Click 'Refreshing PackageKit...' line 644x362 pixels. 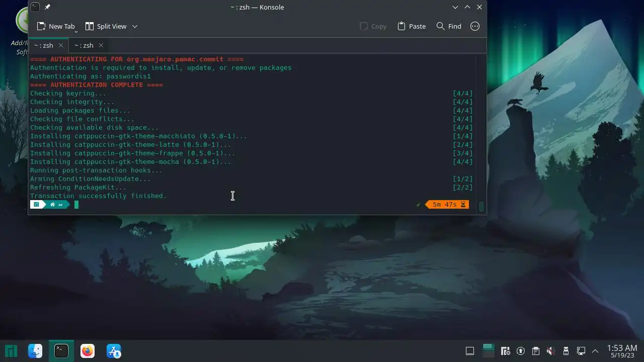[x=78, y=188]
